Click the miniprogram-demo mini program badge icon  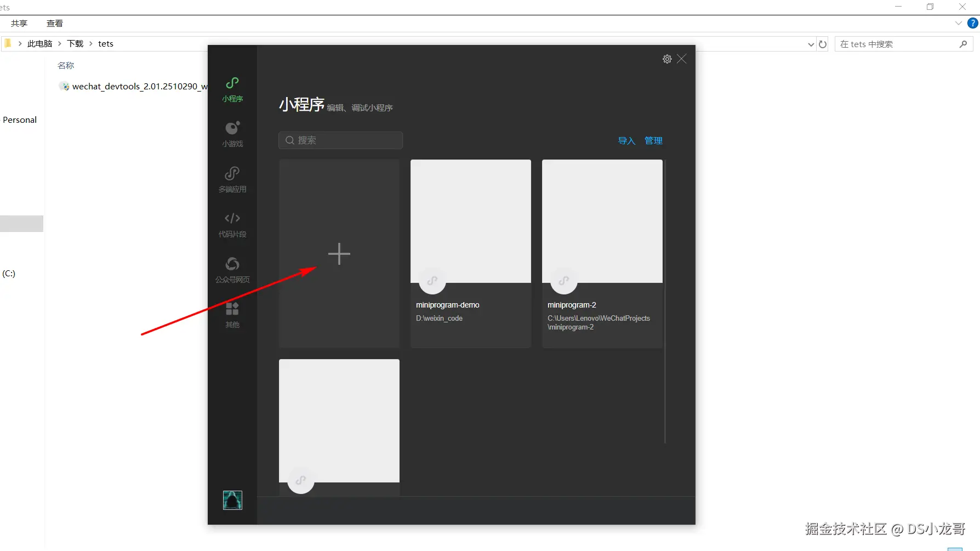(432, 281)
